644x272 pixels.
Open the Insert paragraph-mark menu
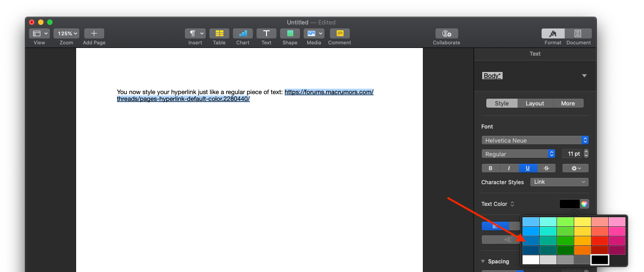pos(195,33)
